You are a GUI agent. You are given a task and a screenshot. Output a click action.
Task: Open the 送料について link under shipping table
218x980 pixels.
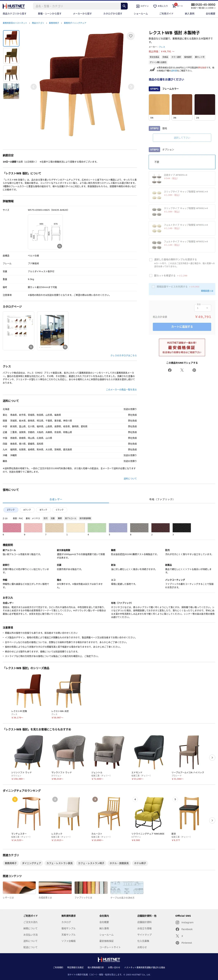pos(130,479)
